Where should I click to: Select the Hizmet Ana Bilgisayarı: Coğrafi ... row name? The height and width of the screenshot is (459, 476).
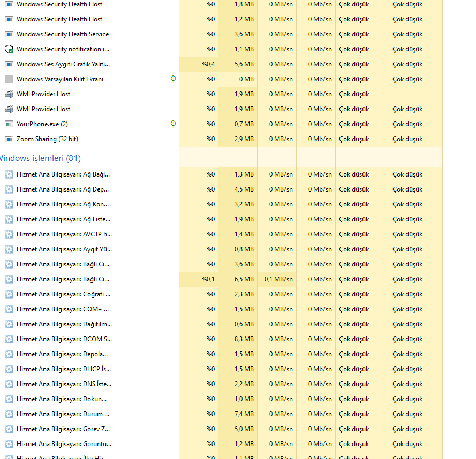pos(63,294)
